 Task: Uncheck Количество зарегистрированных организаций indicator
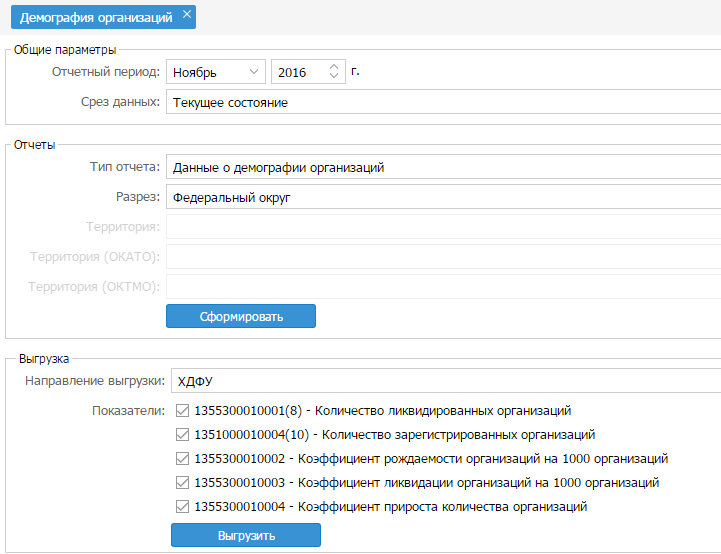pyautogui.click(x=183, y=434)
